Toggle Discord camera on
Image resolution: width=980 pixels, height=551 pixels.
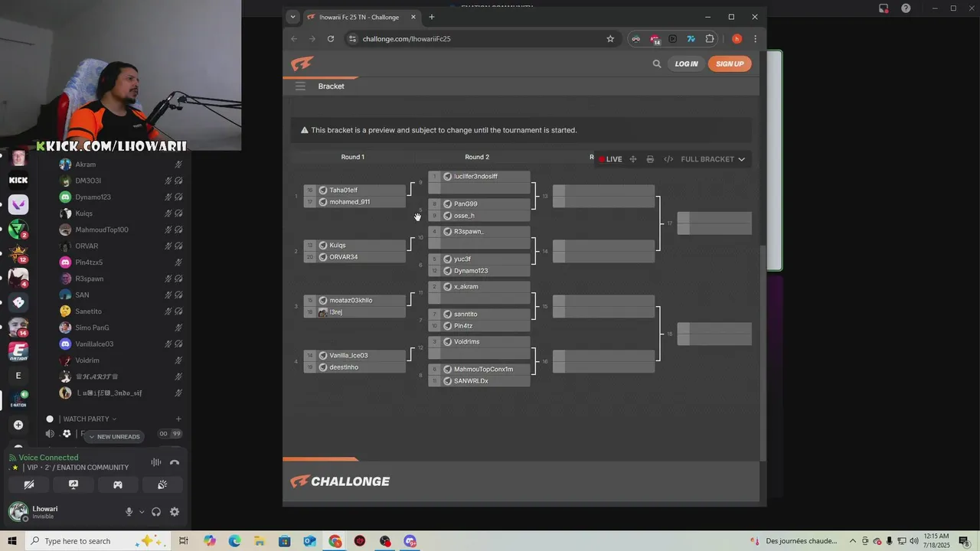(x=29, y=484)
